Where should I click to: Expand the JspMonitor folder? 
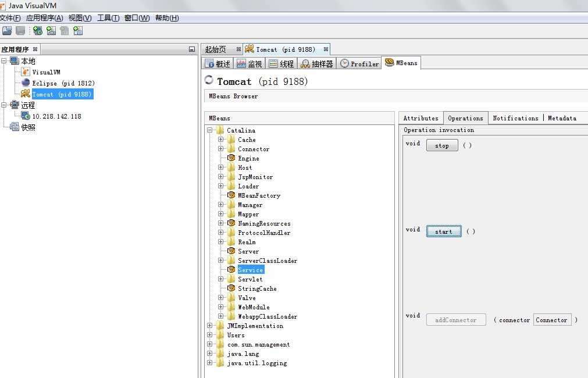pos(220,177)
